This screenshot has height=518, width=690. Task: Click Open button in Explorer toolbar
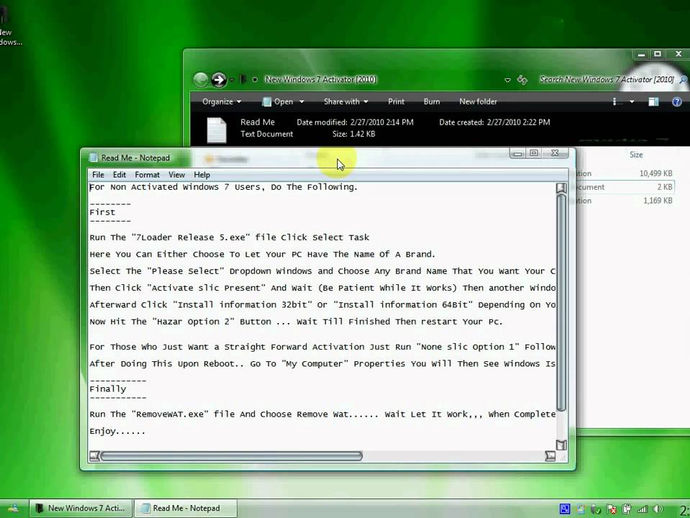click(x=278, y=102)
